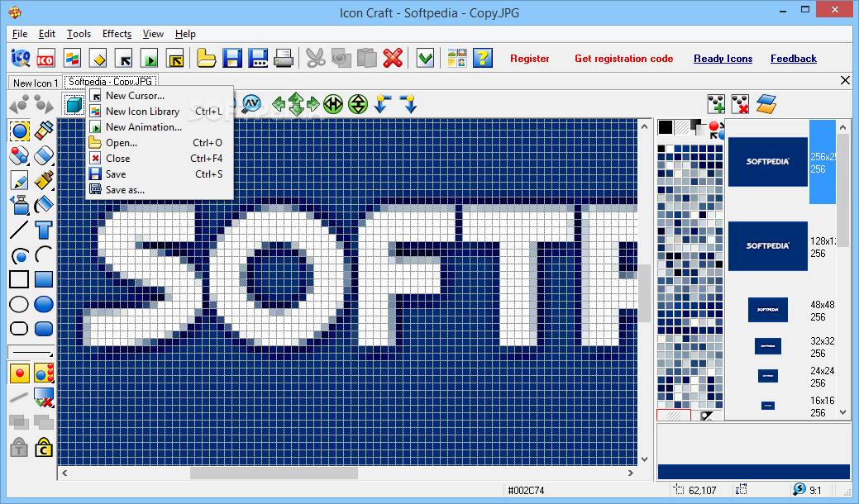The image size is (859, 504).
Task: Click the yellow folder Open icon
Action: point(205,58)
